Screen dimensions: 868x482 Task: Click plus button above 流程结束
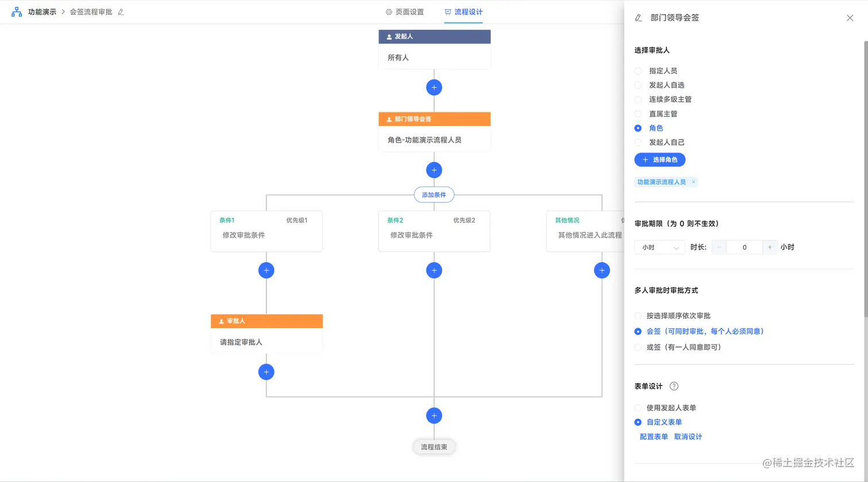434,415
